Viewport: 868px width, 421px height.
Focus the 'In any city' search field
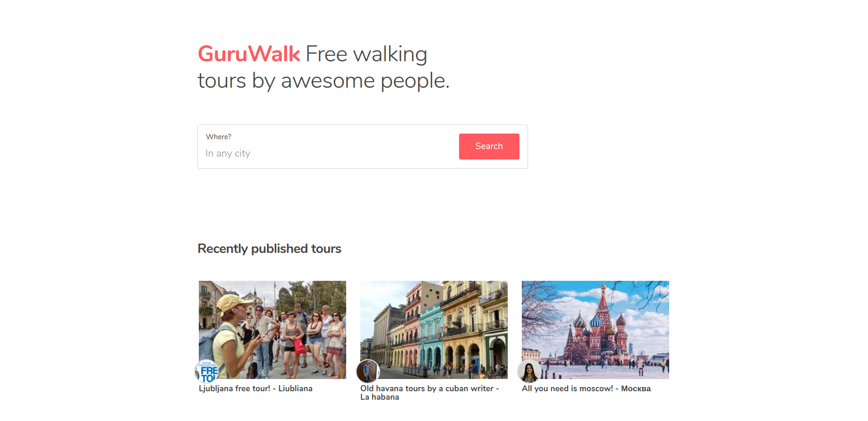pyautogui.click(x=328, y=153)
